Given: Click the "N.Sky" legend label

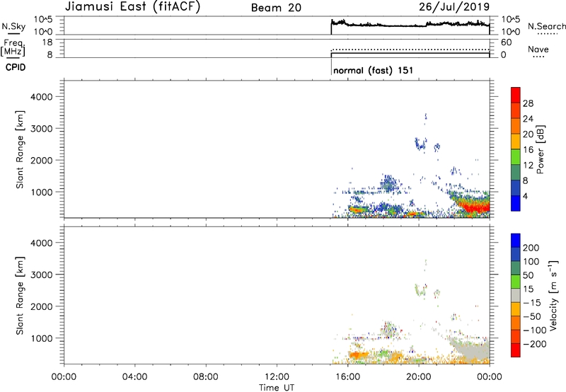Looking at the screenshot, I should pos(13,26).
